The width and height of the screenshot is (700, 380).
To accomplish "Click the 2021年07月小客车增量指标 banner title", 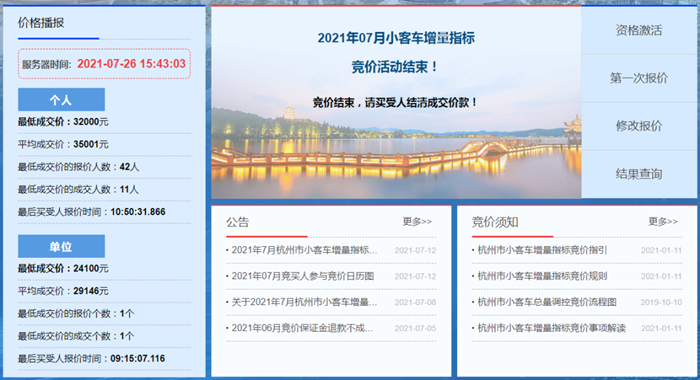I will (396, 38).
